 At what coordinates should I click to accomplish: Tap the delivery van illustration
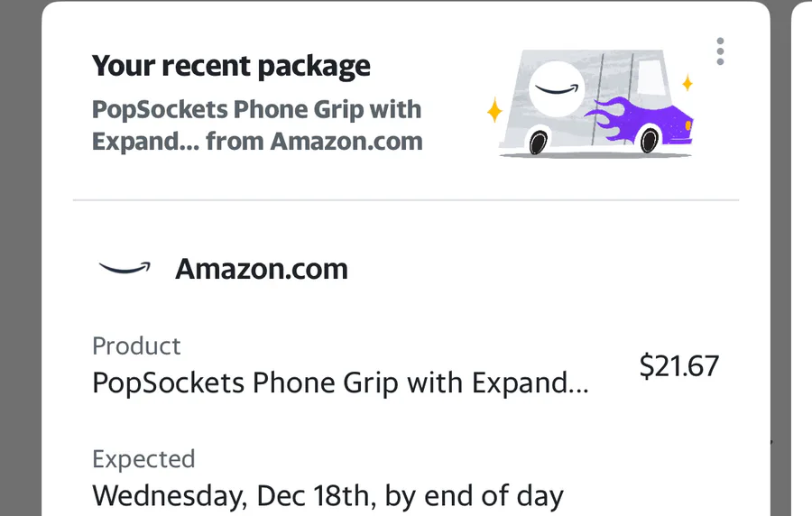pyautogui.click(x=594, y=103)
